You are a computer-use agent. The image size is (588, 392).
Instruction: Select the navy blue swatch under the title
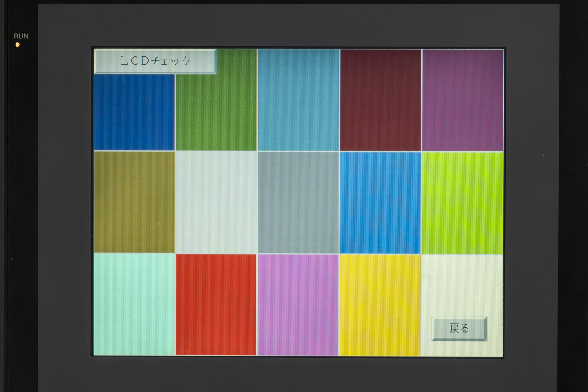(134, 112)
